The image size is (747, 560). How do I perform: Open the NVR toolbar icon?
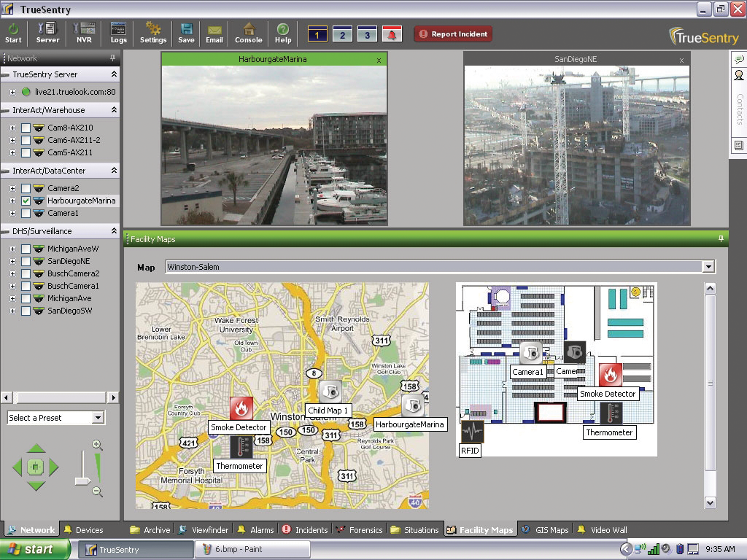click(x=84, y=32)
